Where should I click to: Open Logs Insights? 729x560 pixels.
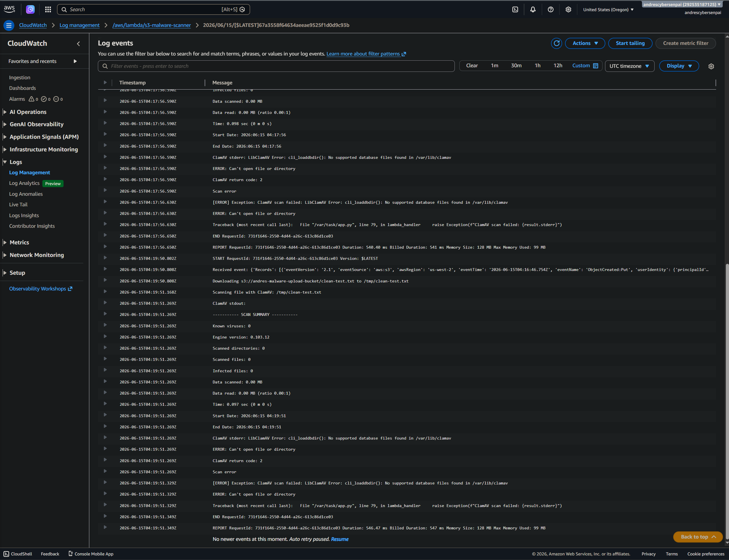[24, 215]
